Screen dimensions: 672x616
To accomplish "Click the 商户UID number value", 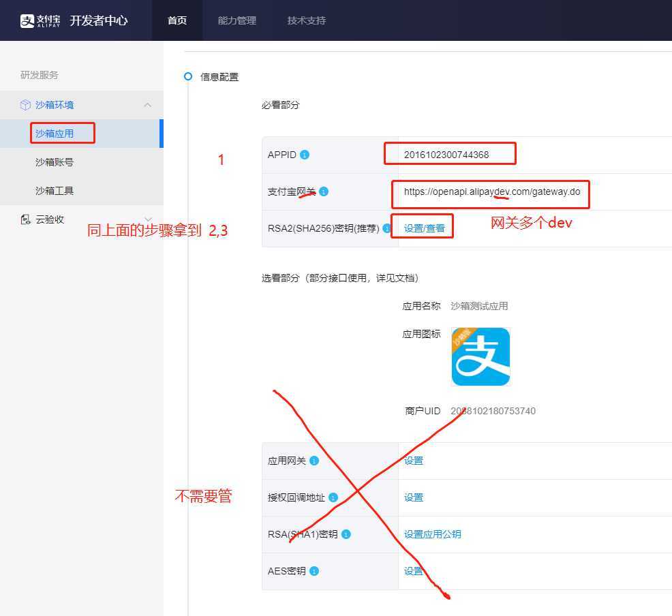I will (493, 411).
